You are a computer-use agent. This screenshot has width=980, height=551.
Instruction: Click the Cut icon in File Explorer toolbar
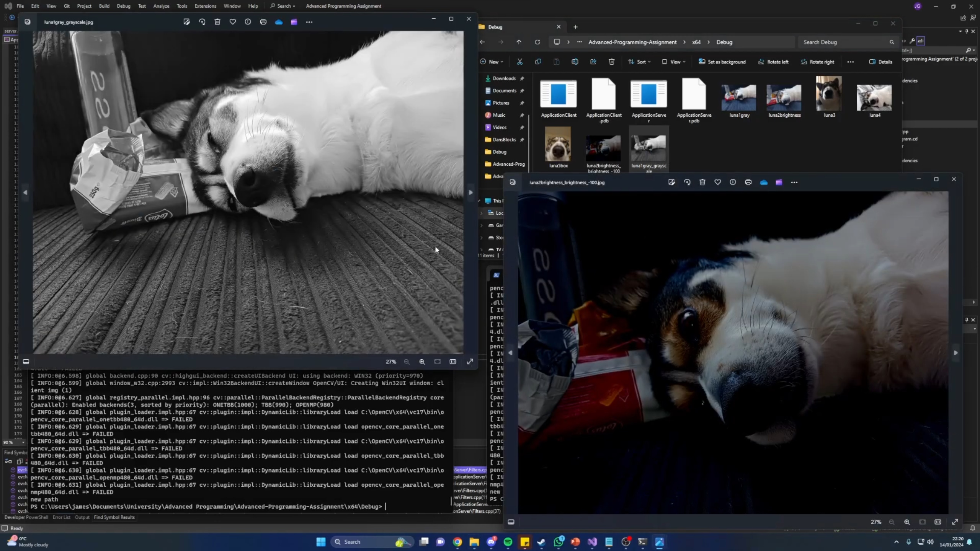[519, 62]
